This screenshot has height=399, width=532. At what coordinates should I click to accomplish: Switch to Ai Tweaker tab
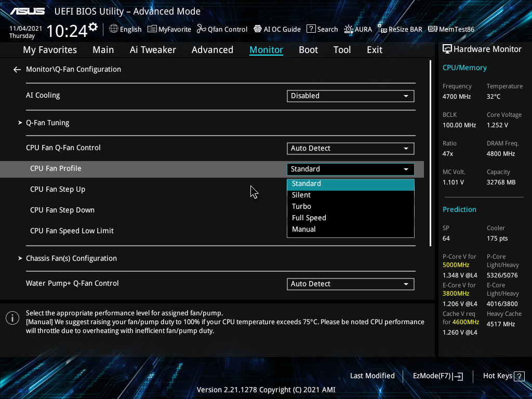point(153,50)
